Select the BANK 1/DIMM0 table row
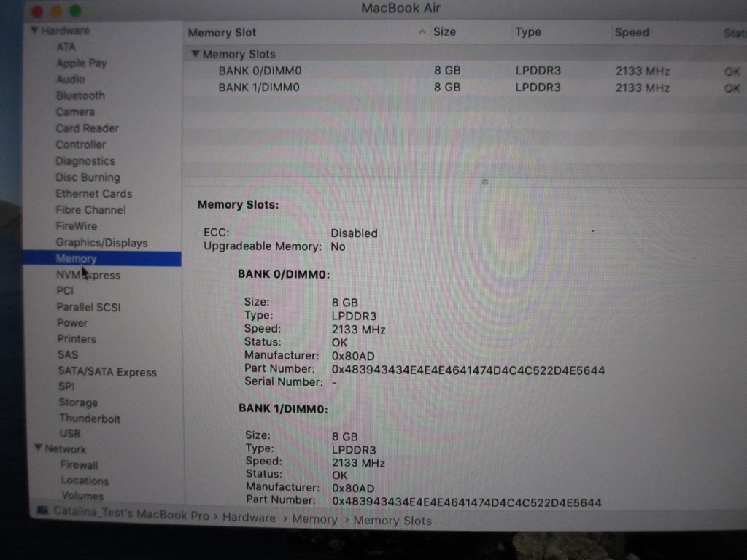This screenshot has height=560, width=747. click(465, 87)
